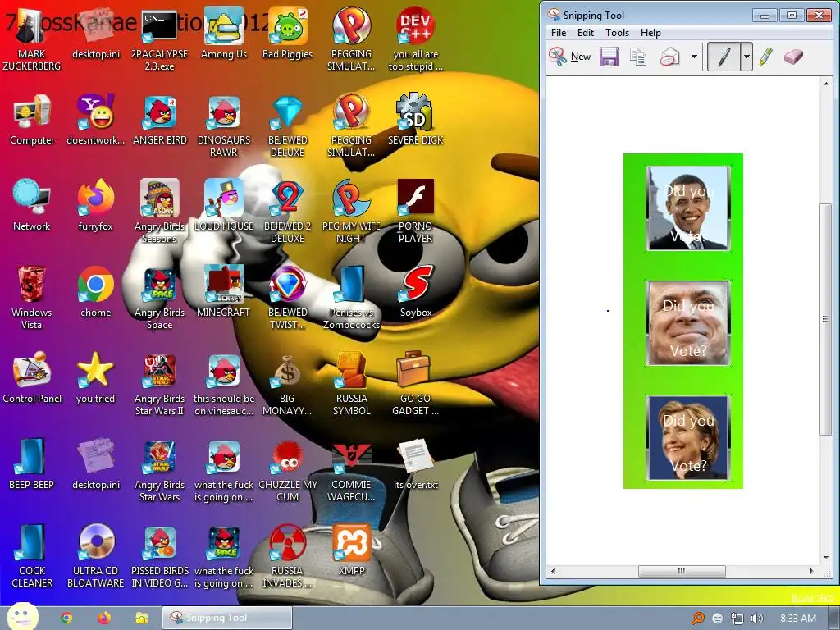The width and height of the screenshot is (840, 630).
Task: Open the Tools menu in Snipping Tool
Action: [617, 33]
